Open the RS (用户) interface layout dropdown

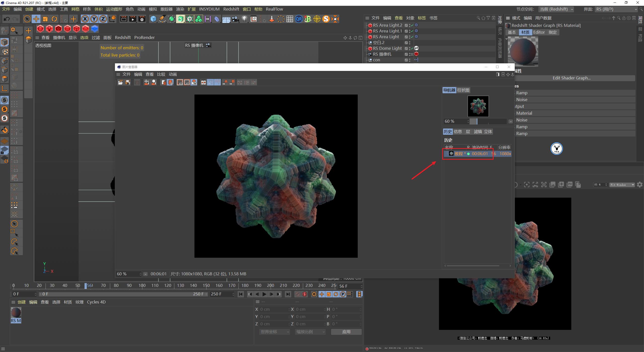point(616,9)
